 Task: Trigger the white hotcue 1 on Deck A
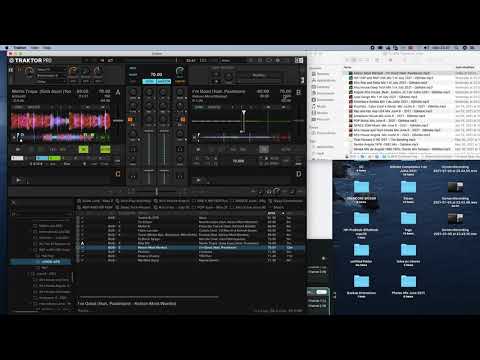[17, 158]
